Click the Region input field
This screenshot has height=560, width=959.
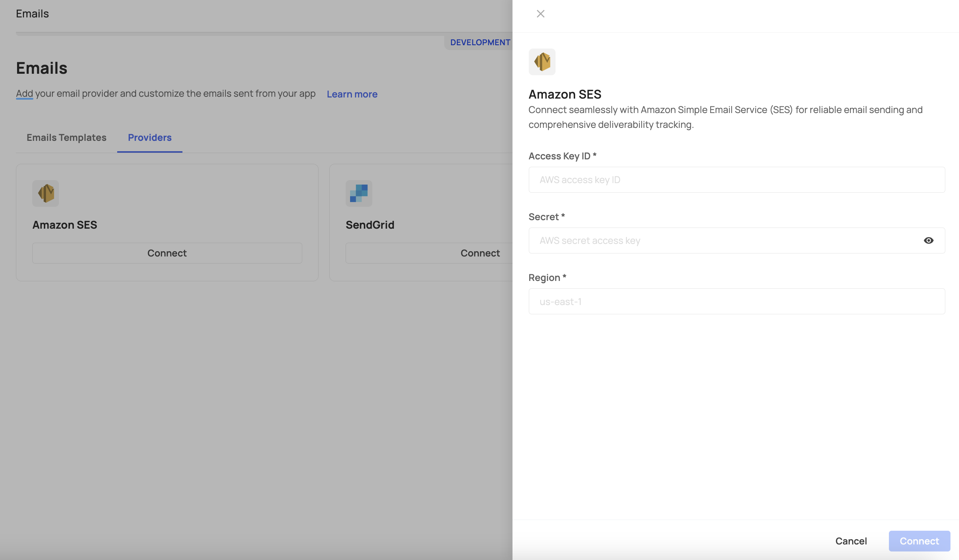pyautogui.click(x=736, y=301)
